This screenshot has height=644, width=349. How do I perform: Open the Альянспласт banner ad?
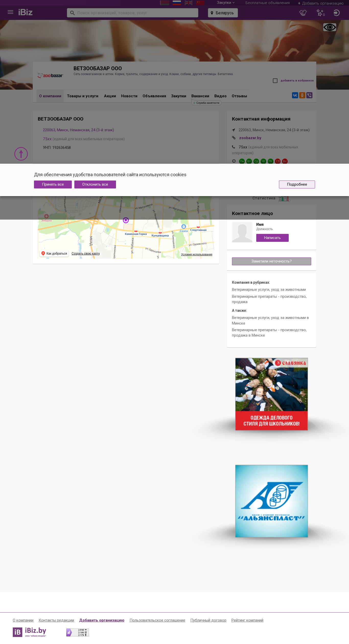pyautogui.click(x=271, y=501)
